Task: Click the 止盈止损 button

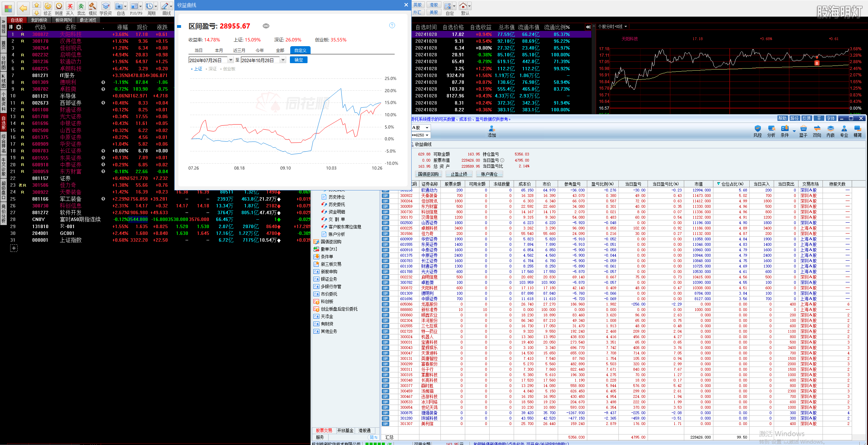Action: 459,174
